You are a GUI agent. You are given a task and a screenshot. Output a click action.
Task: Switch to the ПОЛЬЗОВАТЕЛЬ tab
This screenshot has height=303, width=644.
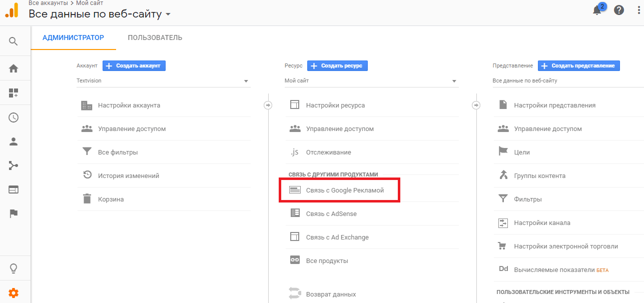pos(155,37)
